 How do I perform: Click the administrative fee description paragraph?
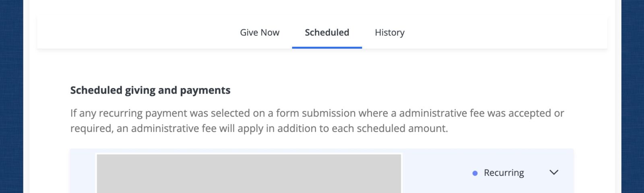tap(317, 121)
